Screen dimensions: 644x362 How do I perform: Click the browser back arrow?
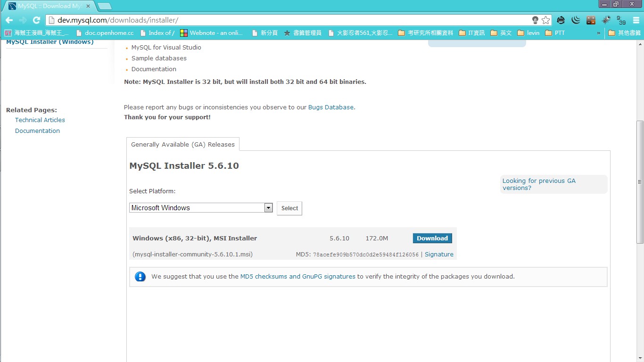pyautogui.click(x=8, y=20)
